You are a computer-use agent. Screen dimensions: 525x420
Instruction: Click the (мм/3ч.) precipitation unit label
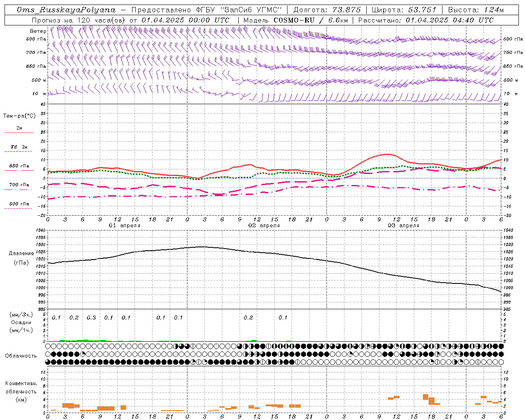click(21, 315)
